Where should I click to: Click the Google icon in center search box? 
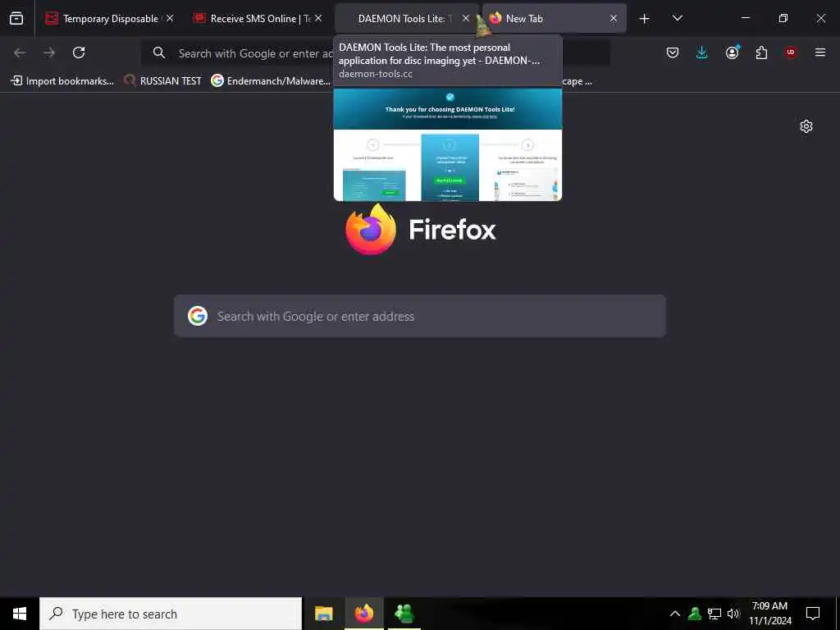click(x=198, y=316)
